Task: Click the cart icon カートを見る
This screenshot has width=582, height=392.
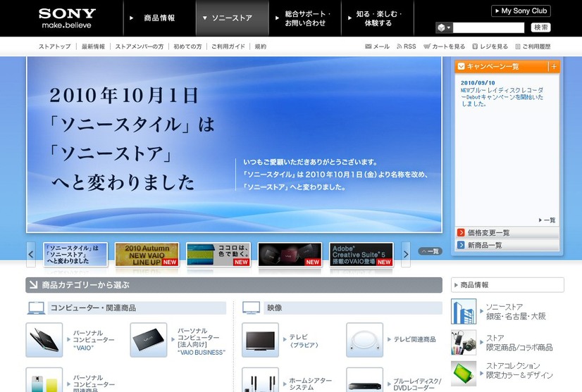Action: click(x=427, y=46)
